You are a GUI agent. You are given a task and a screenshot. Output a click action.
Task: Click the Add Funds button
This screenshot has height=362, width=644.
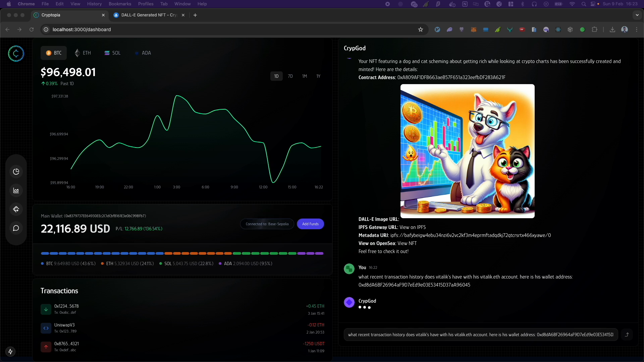click(x=310, y=224)
